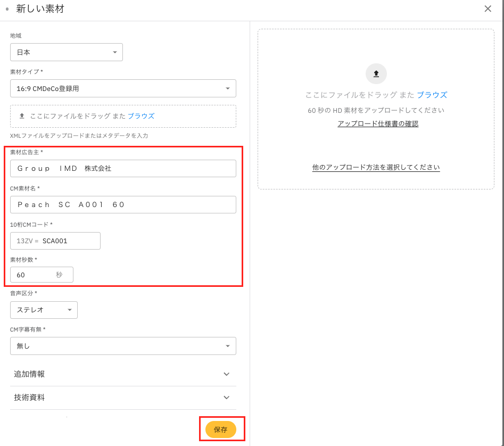504x446 pixels.
Task: Open the CM字幕有無 dropdown showing 無し
Action: (x=123, y=346)
